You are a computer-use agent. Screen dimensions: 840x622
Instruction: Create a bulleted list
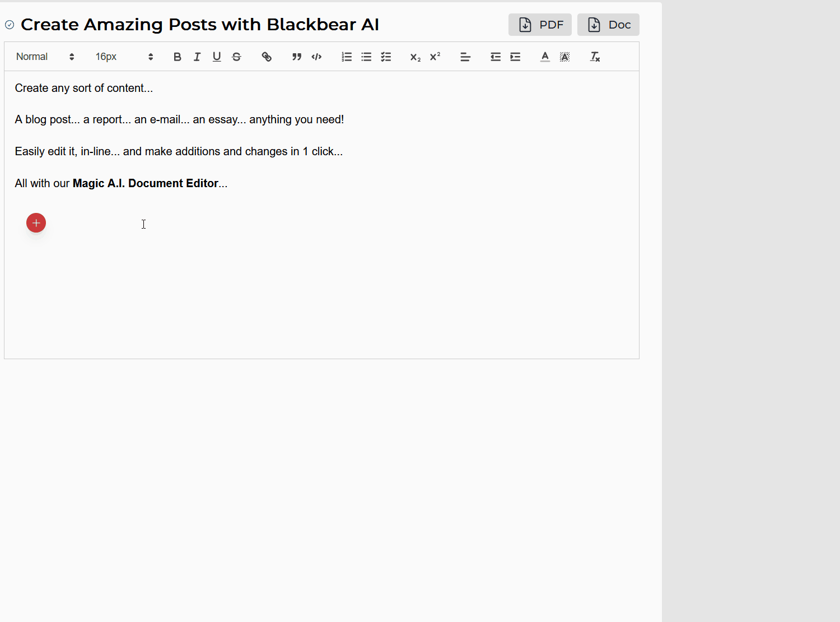point(366,57)
